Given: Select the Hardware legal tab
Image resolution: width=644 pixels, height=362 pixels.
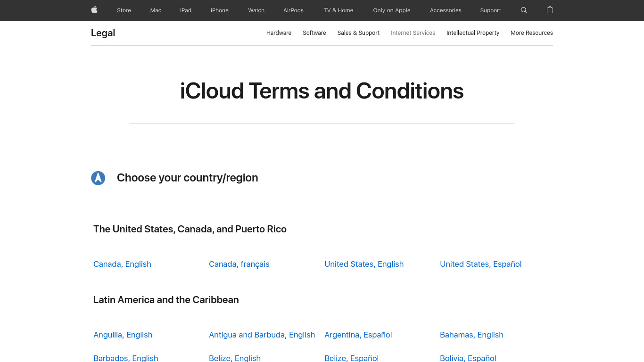Looking at the screenshot, I should 279,33.
